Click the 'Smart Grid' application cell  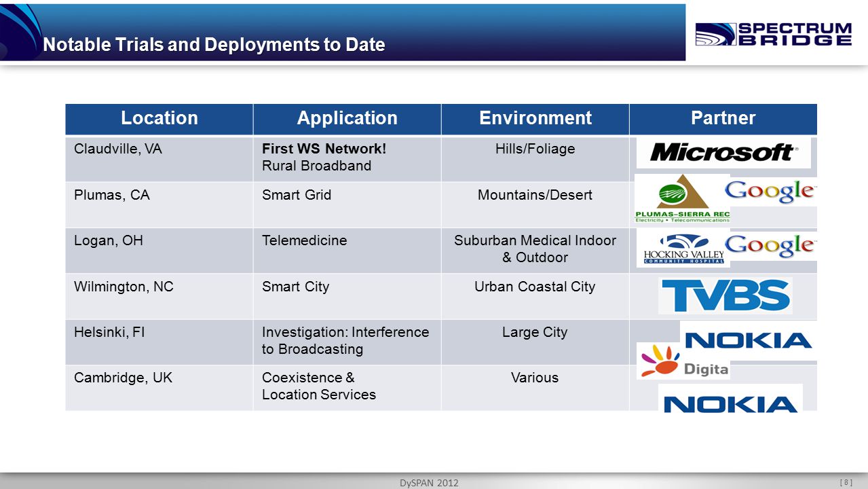click(347, 204)
